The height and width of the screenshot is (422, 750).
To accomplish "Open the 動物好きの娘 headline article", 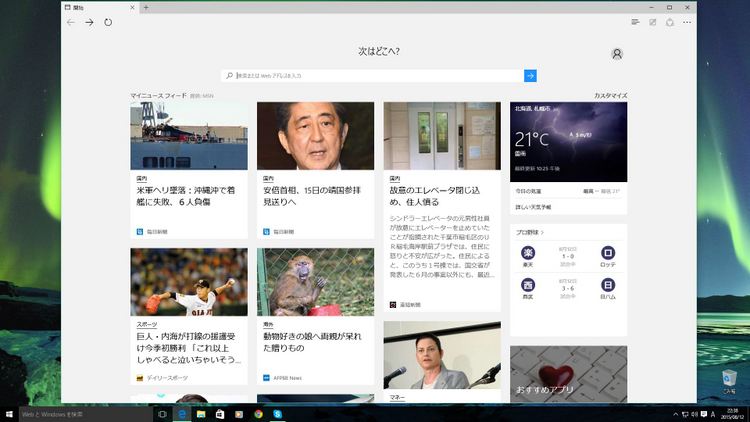I will pos(312,342).
